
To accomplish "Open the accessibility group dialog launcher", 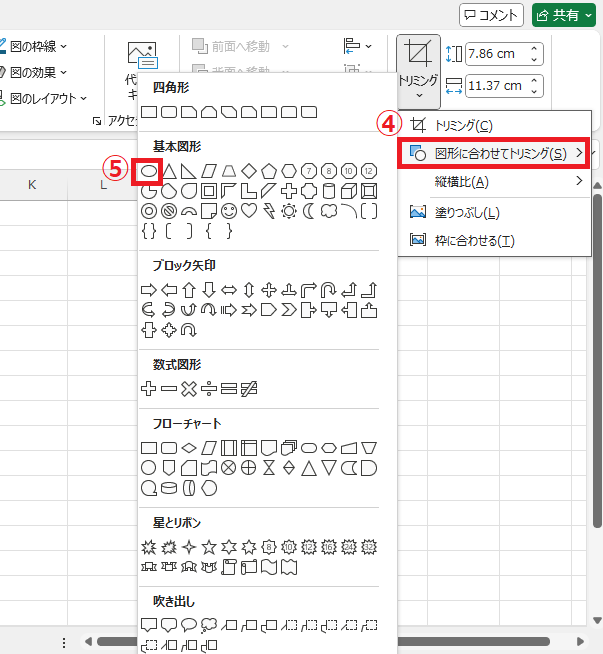I will [97, 121].
